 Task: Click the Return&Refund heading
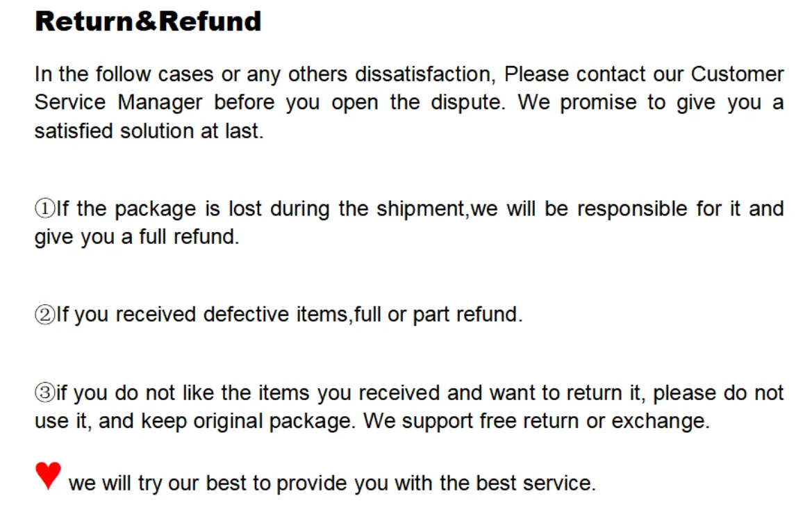point(148,22)
